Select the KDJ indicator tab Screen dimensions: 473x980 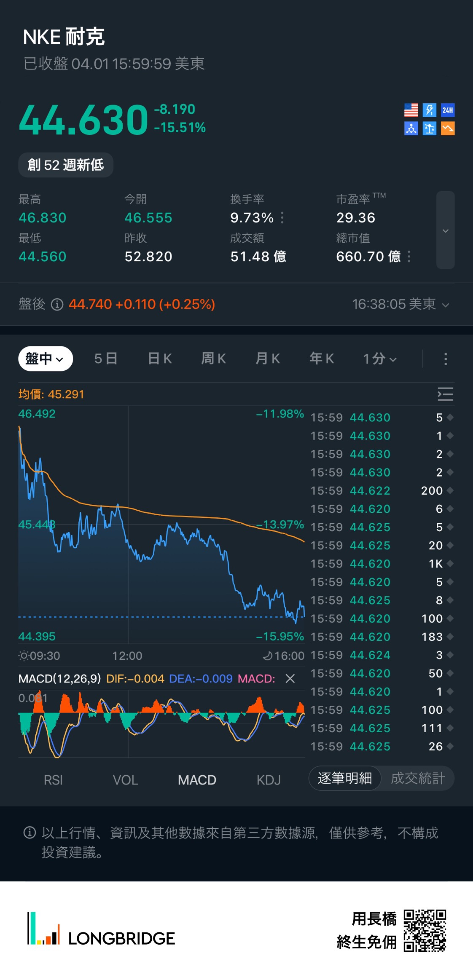[x=269, y=780]
